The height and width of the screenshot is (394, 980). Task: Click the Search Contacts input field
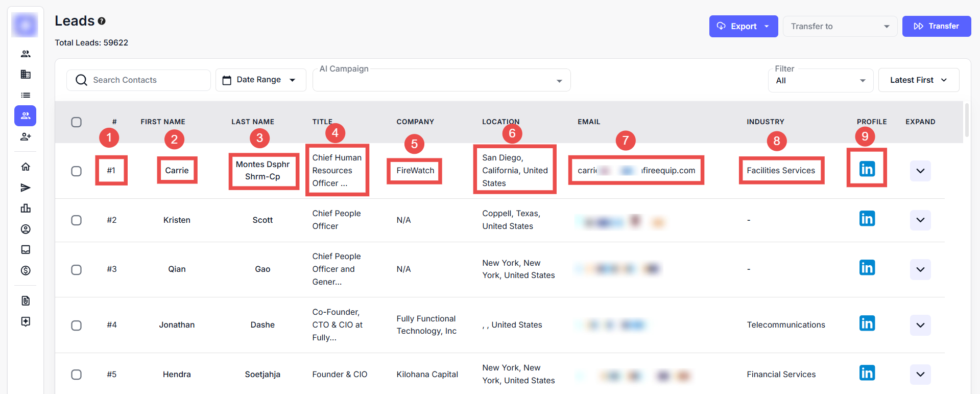pos(146,80)
